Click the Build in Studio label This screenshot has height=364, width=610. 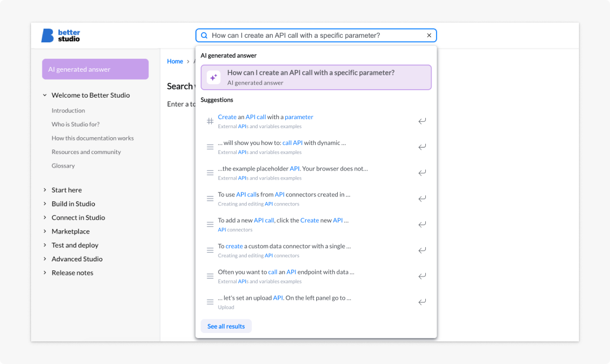pos(73,204)
